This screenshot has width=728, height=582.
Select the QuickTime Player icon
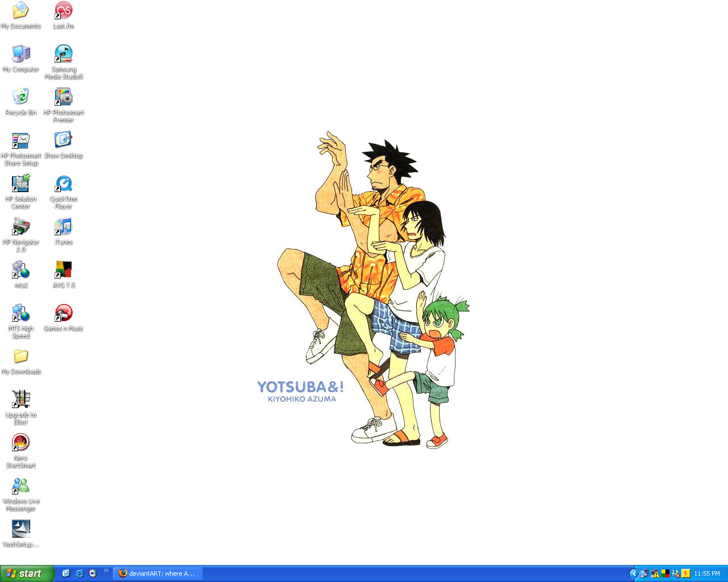pyautogui.click(x=64, y=191)
